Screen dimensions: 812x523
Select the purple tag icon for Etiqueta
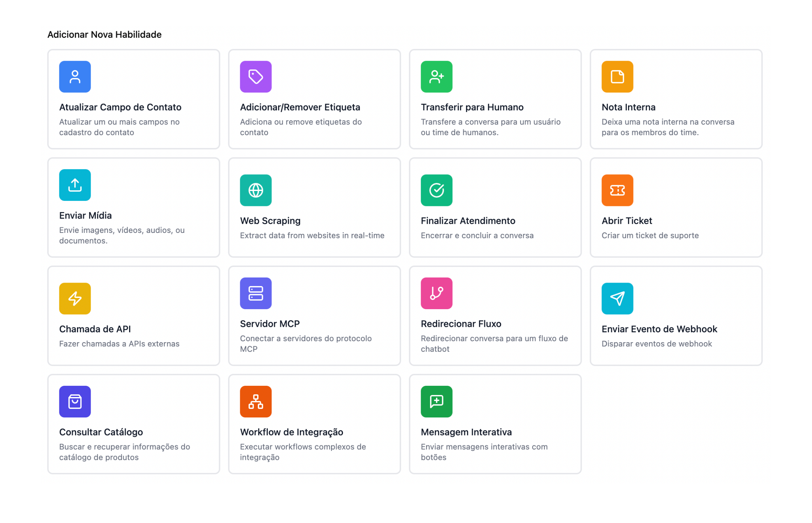coord(255,77)
